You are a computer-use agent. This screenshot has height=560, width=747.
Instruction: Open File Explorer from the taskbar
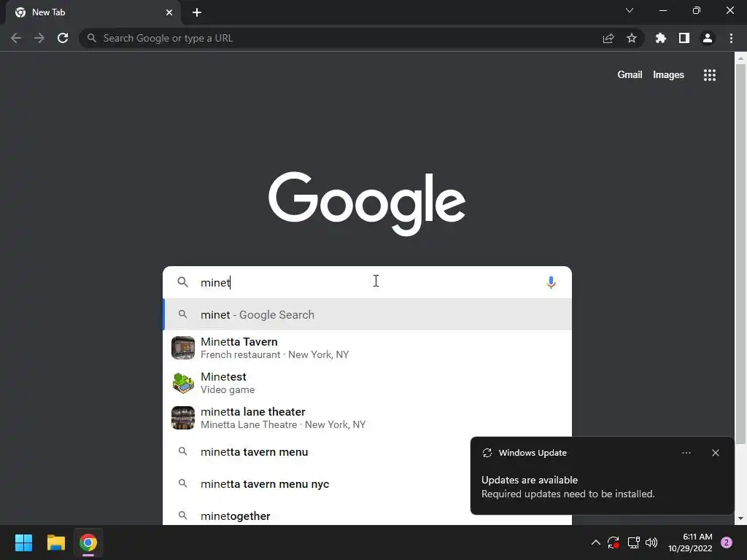coord(55,542)
